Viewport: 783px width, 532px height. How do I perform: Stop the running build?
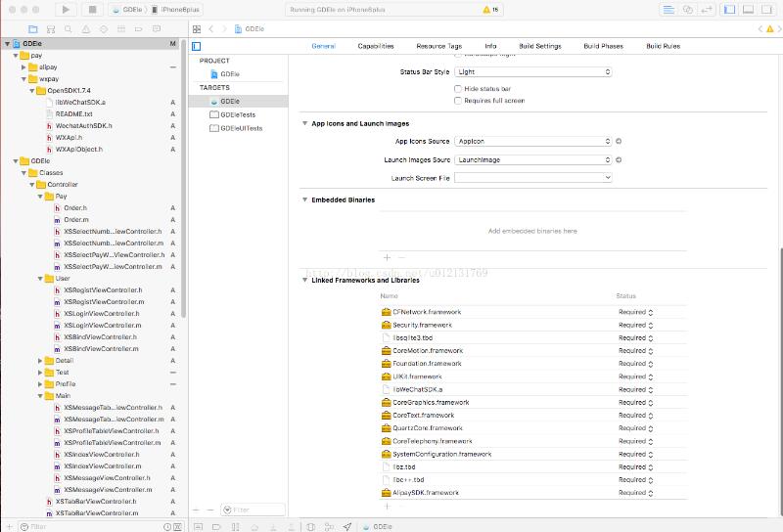pyautogui.click(x=92, y=10)
